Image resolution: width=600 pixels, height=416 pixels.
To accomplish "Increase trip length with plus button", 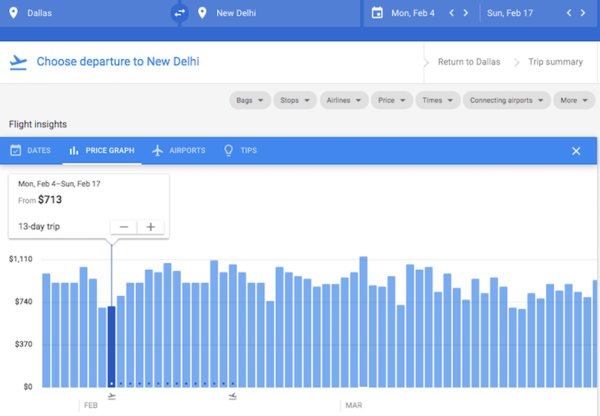I will click(150, 226).
